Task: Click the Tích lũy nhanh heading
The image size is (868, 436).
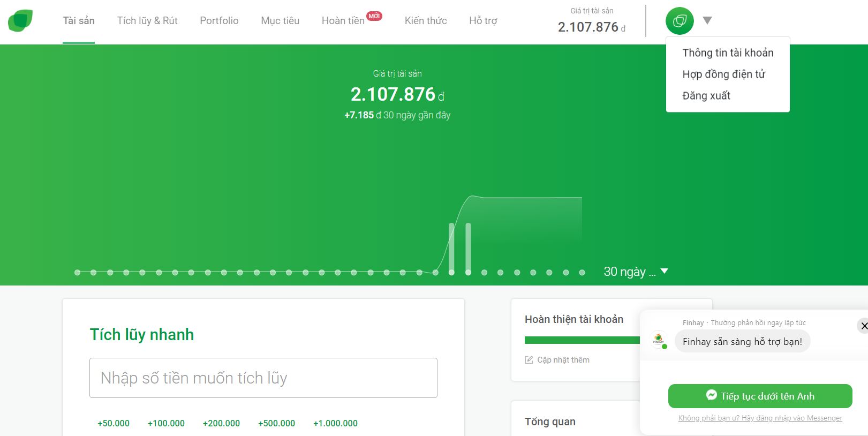Action: [x=142, y=335]
